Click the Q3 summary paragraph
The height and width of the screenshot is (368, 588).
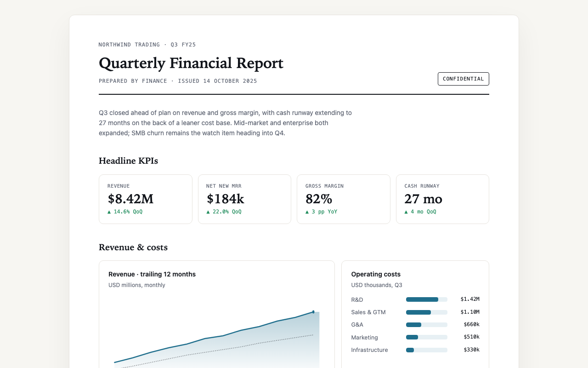(226, 123)
